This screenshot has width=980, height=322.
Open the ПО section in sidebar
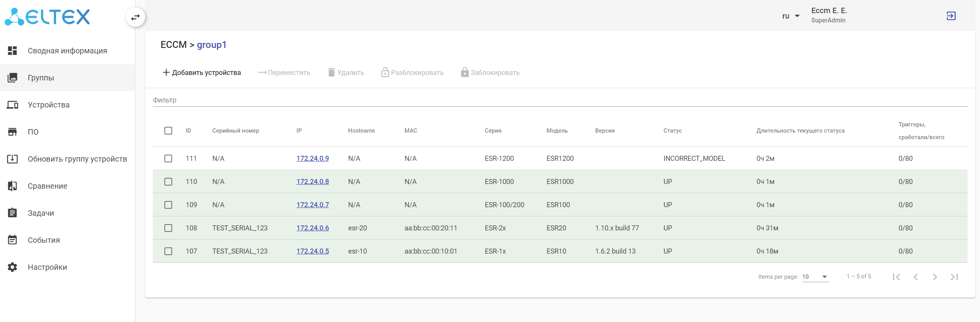[33, 132]
